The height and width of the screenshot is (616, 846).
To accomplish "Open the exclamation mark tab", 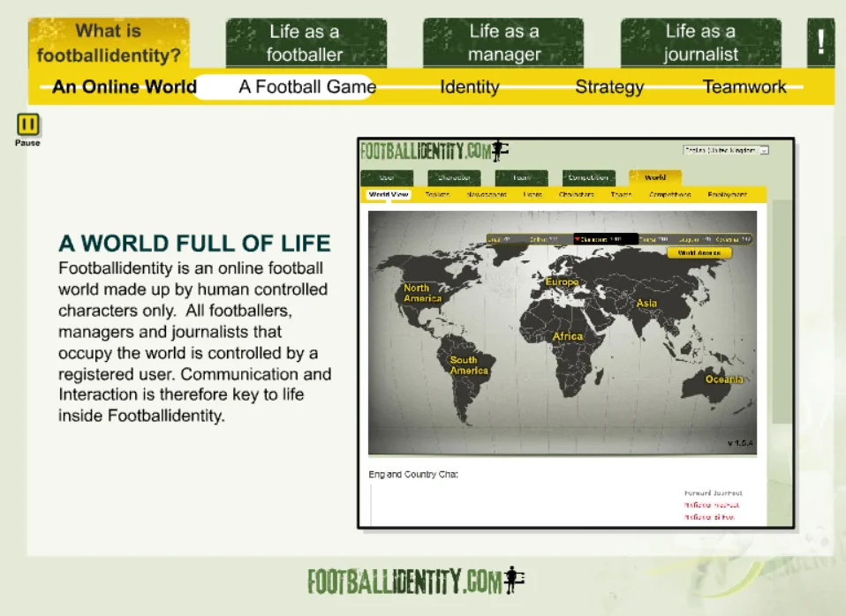I will coord(820,42).
